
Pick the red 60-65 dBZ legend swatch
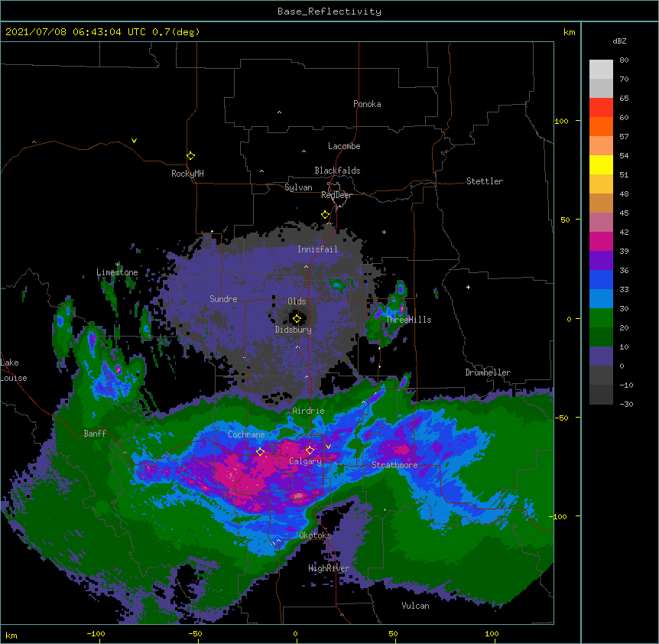pyautogui.click(x=601, y=107)
